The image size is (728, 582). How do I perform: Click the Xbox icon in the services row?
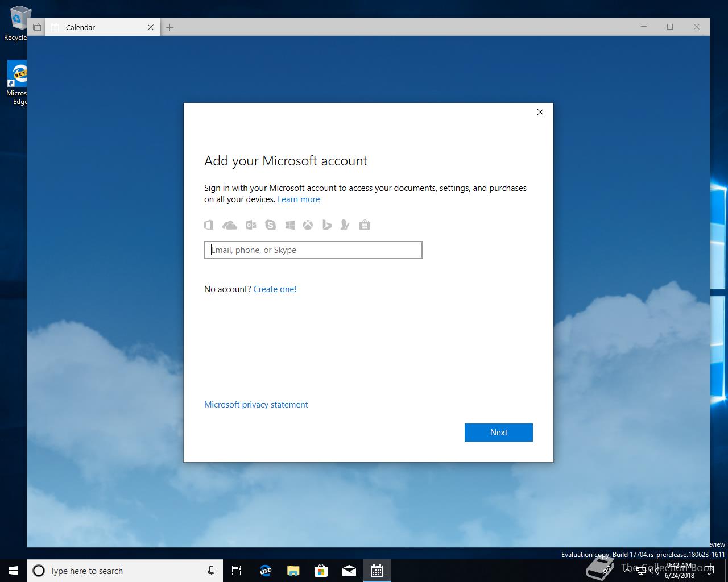(308, 225)
